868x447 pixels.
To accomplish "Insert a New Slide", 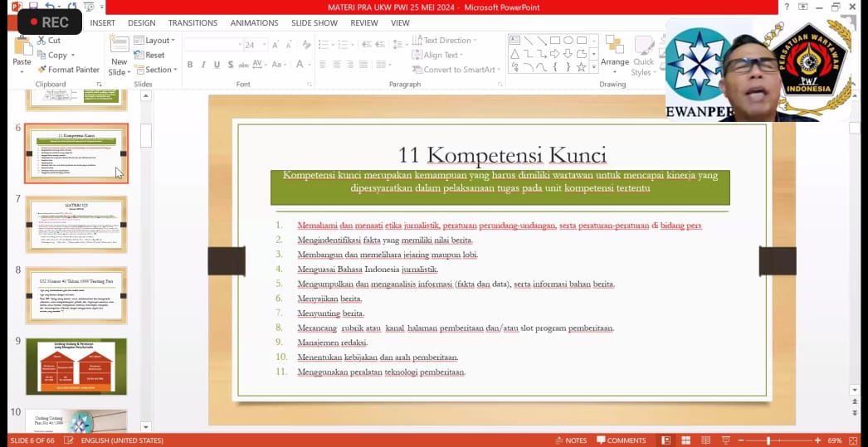I will pos(119,56).
